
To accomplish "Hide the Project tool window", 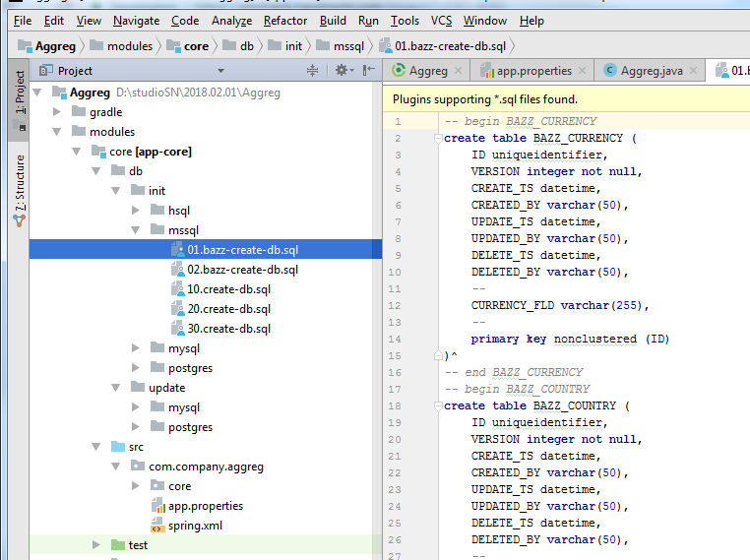I will coord(369,71).
